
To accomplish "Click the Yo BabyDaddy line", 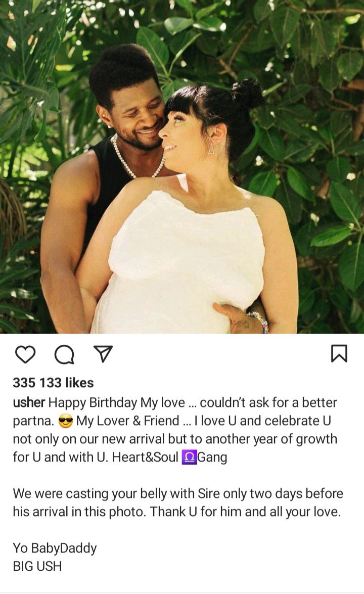I will pyautogui.click(x=55, y=548).
